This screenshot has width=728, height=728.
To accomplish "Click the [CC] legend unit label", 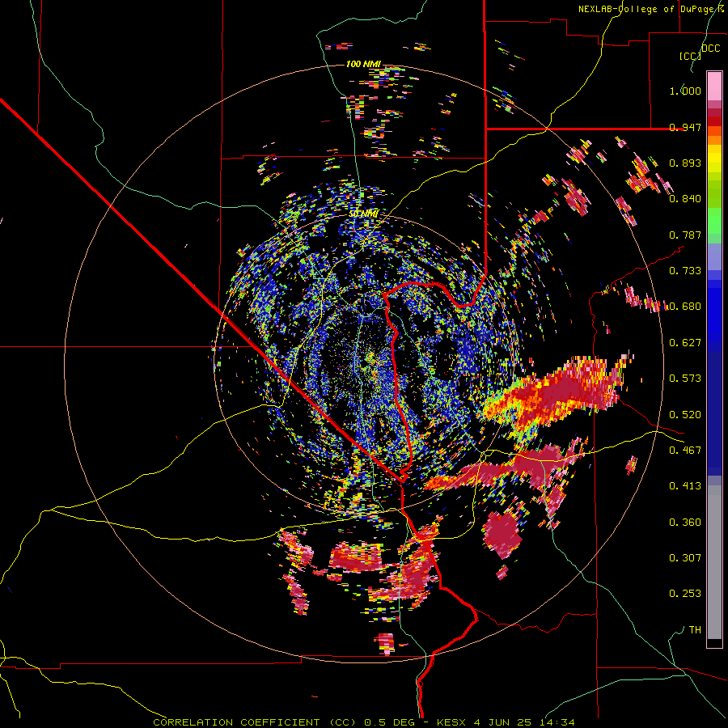I will coord(690,56).
